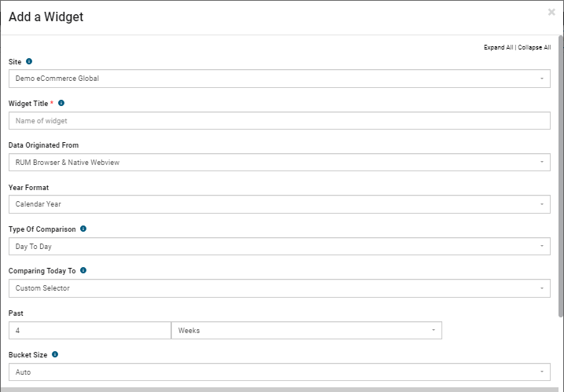The width and height of the screenshot is (564, 392).
Task: Click Collapse All link
Action: (x=534, y=47)
